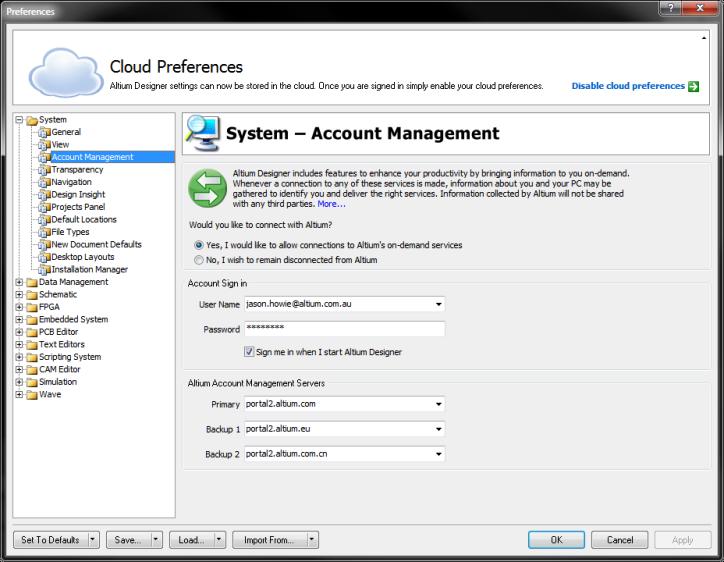
Task: Open the Backup 1 server dropdown
Action: coord(438,429)
